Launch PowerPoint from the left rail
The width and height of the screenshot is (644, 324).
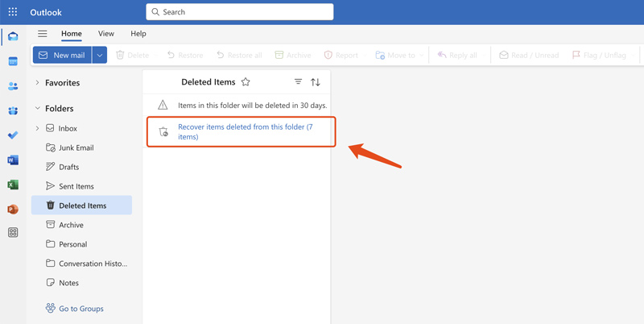pyautogui.click(x=13, y=209)
